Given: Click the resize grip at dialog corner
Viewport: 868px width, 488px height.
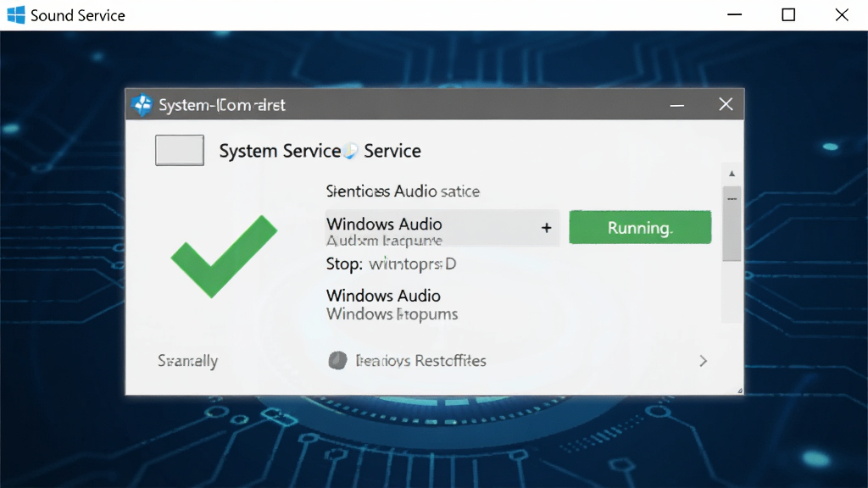Looking at the screenshot, I should click(x=739, y=391).
